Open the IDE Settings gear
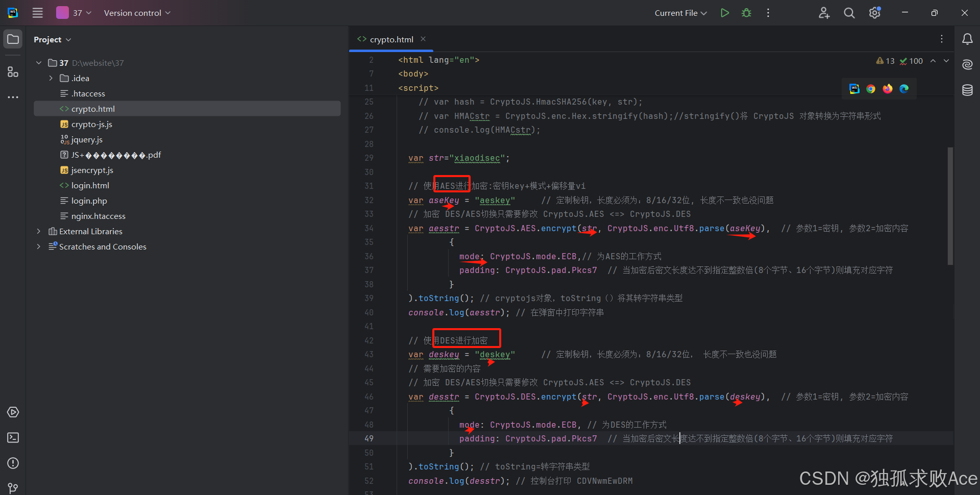The image size is (980, 495). [874, 13]
